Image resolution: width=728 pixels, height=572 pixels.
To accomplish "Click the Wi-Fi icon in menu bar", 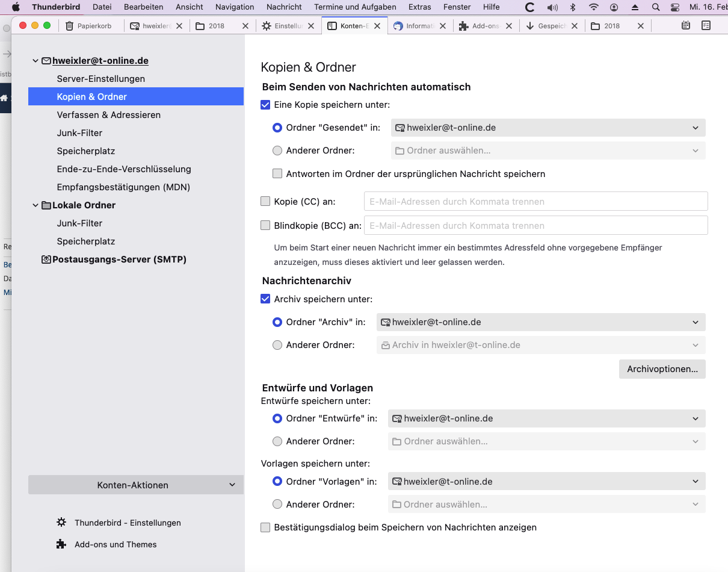I will pyautogui.click(x=594, y=7).
